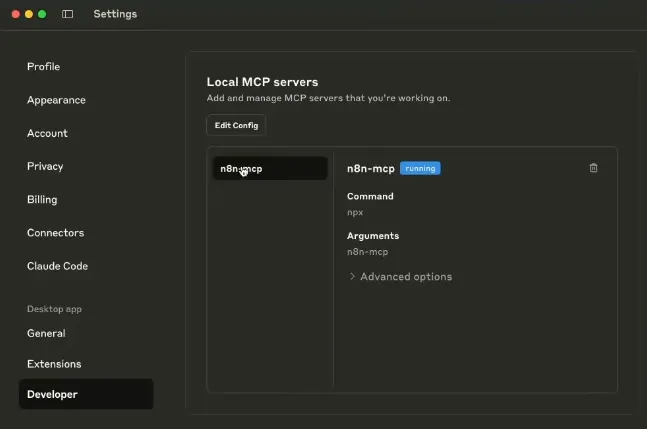Viewport: 647px width, 429px height.
Task: Expand the Advanced options chevron
Action: click(x=352, y=276)
